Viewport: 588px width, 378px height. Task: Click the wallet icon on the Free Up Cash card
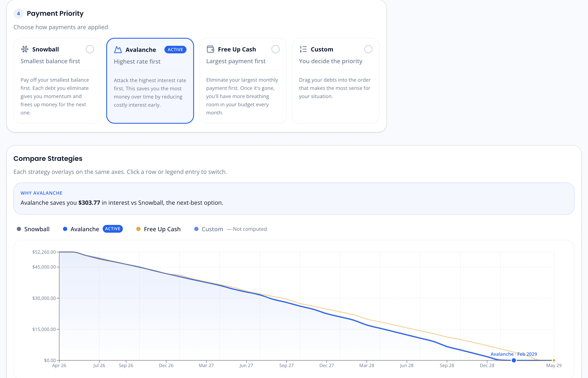tap(210, 49)
